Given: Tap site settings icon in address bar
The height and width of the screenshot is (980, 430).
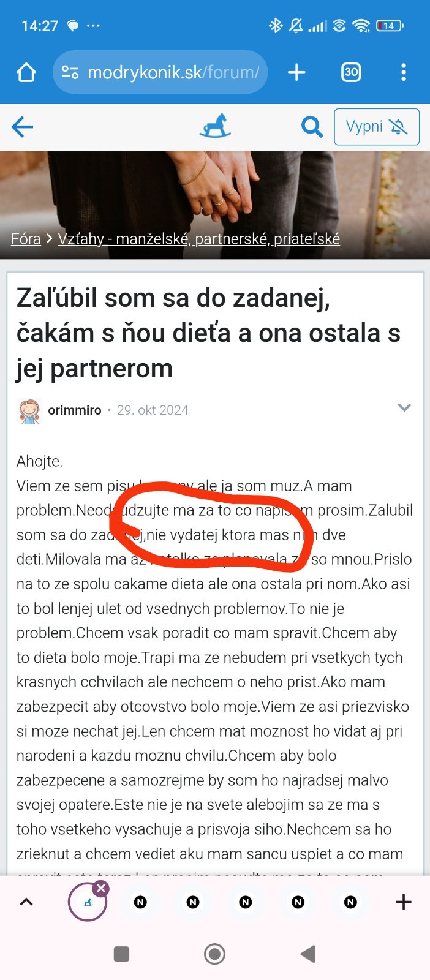Looking at the screenshot, I should pyautogui.click(x=70, y=72).
